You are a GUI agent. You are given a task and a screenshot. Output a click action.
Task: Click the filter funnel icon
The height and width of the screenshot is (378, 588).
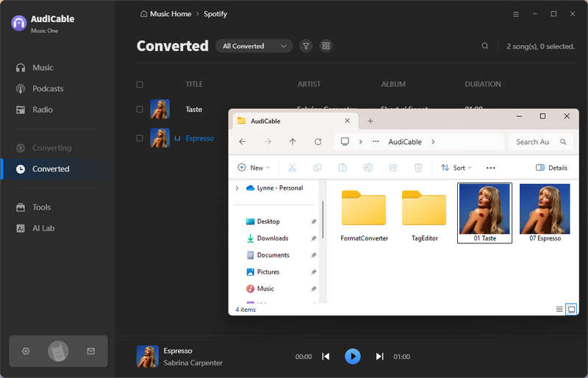tap(306, 46)
